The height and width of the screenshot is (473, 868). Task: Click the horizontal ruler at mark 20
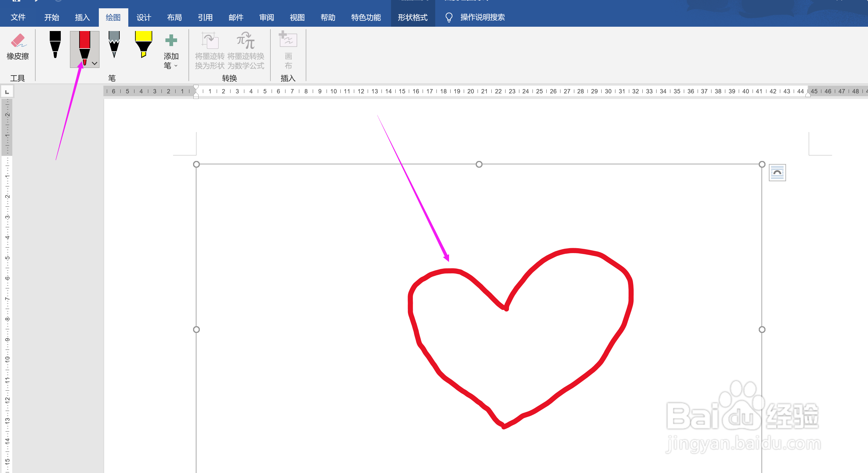[x=471, y=91]
